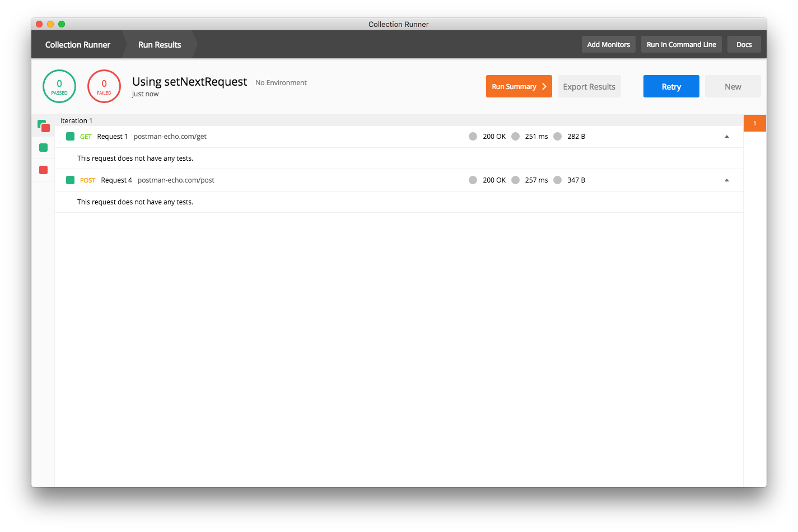Screen dimensions: 798x532
Task: Select the green Passed count circle
Action: point(59,86)
